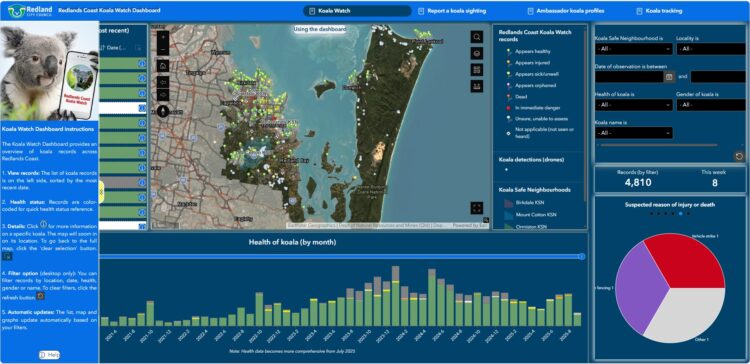Image resolution: width=750 pixels, height=364 pixels.
Task: Click the chart time slider handle
Action: [582, 257]
